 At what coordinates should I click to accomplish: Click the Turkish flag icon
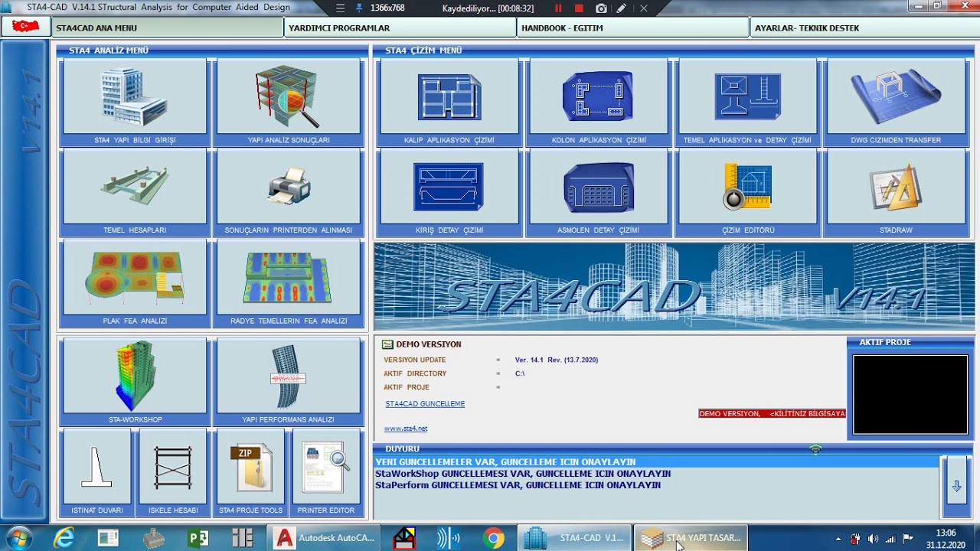tap(26, 27)
